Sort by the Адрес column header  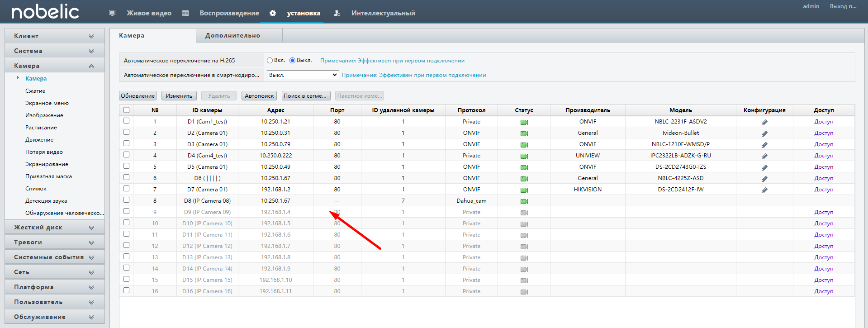[275, 110]
